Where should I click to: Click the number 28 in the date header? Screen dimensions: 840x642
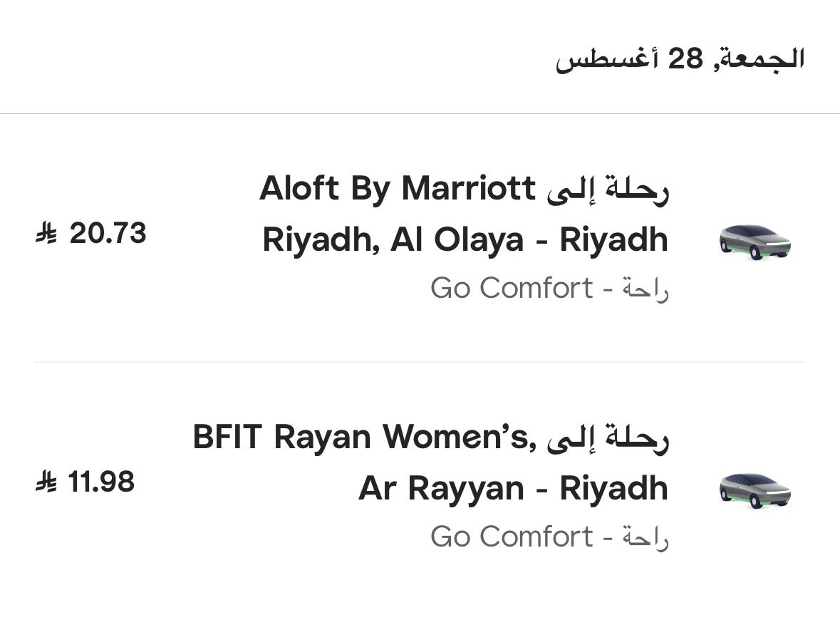coord(685,58)
